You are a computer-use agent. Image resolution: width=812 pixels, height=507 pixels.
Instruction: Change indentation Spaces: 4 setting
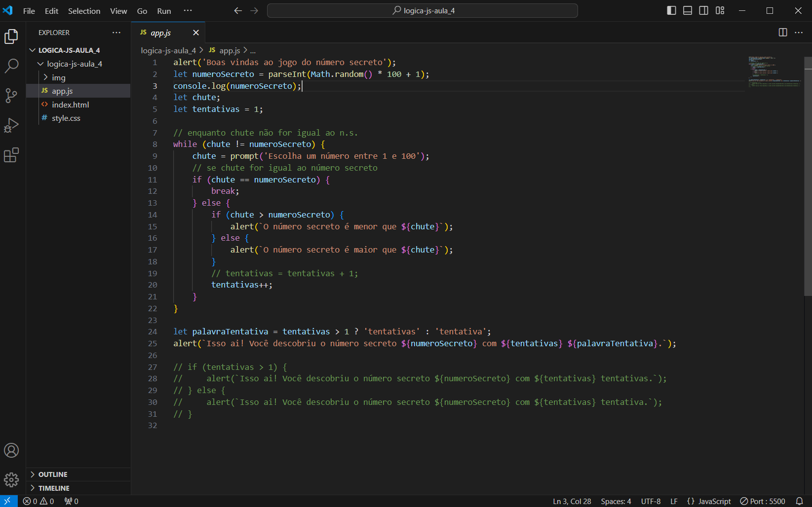coord(616,501)
